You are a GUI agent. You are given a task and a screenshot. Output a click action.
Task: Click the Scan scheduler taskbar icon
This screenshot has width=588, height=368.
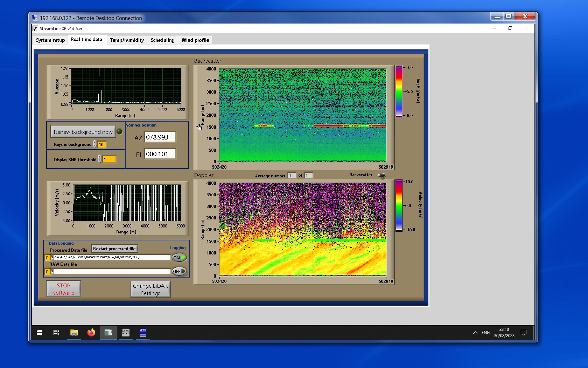[125, 333]
